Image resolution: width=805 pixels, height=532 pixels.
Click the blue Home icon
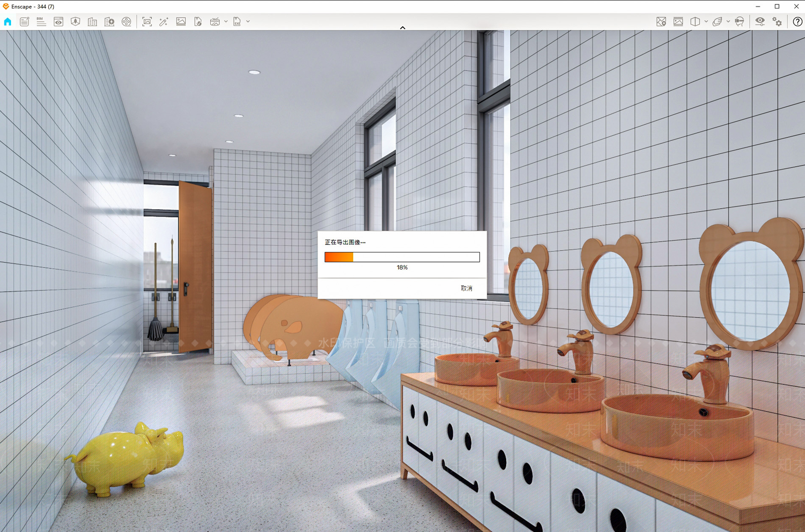[8, 22]
